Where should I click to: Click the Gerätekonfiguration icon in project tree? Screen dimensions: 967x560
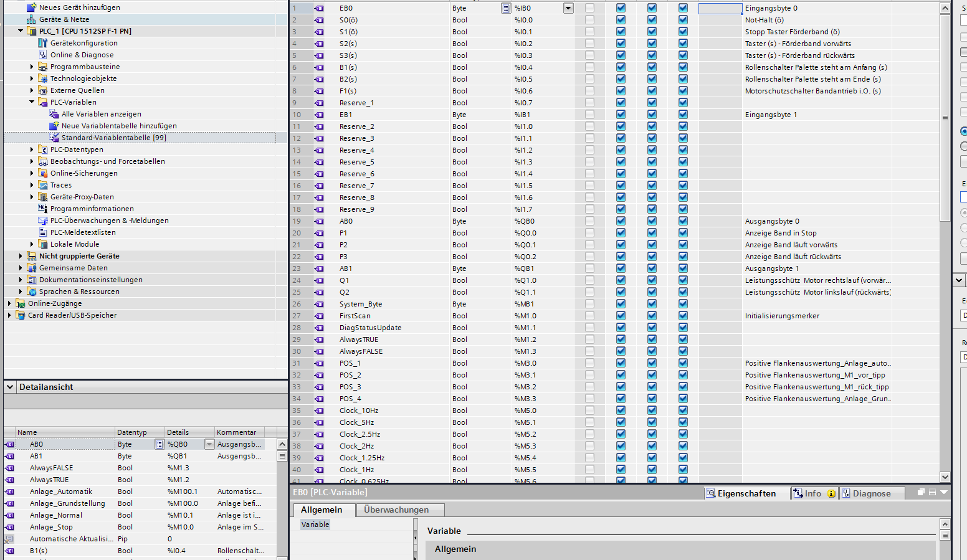(x=42, y=43)
